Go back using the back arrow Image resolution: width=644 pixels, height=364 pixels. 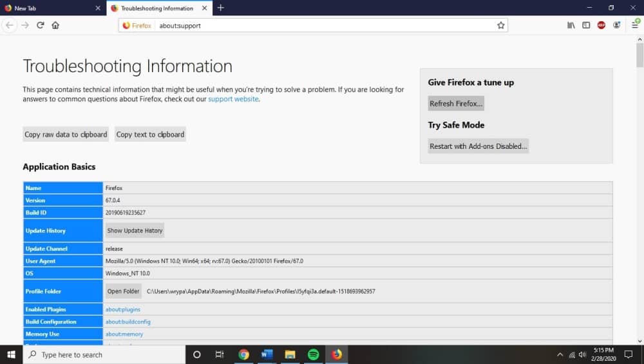point(10,26)
